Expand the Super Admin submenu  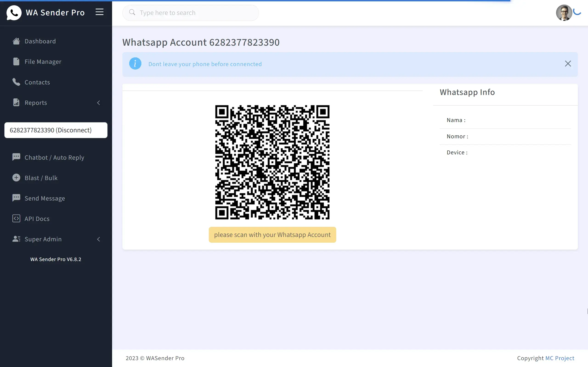tap(99, 239)
